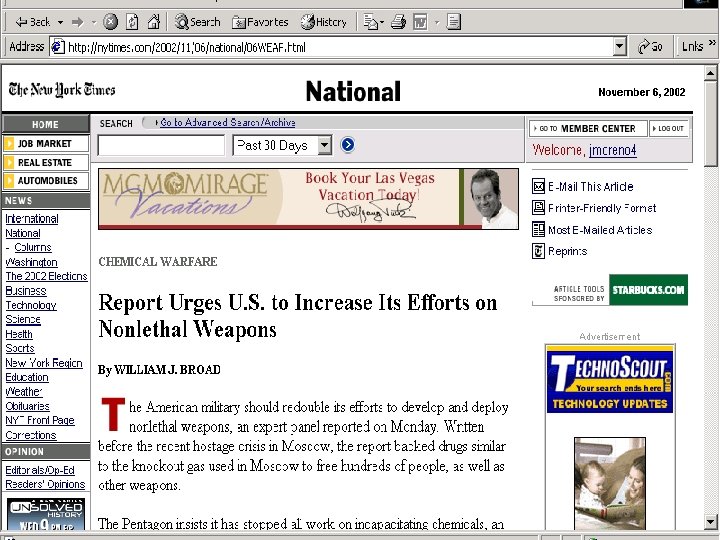Click the Most E-Mailed Articles icon

point(538,229)
